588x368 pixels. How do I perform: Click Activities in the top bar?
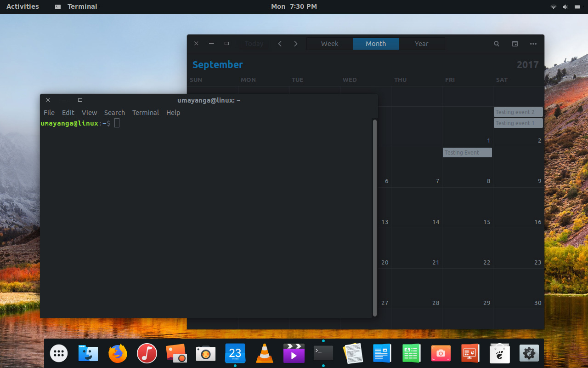(x=23, y=6)
